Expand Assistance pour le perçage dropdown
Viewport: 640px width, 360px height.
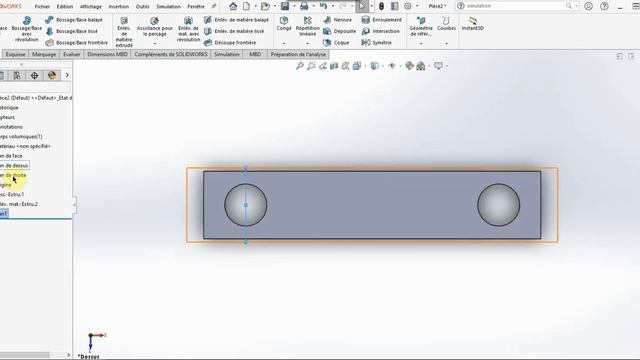click(x=155, y=44)
